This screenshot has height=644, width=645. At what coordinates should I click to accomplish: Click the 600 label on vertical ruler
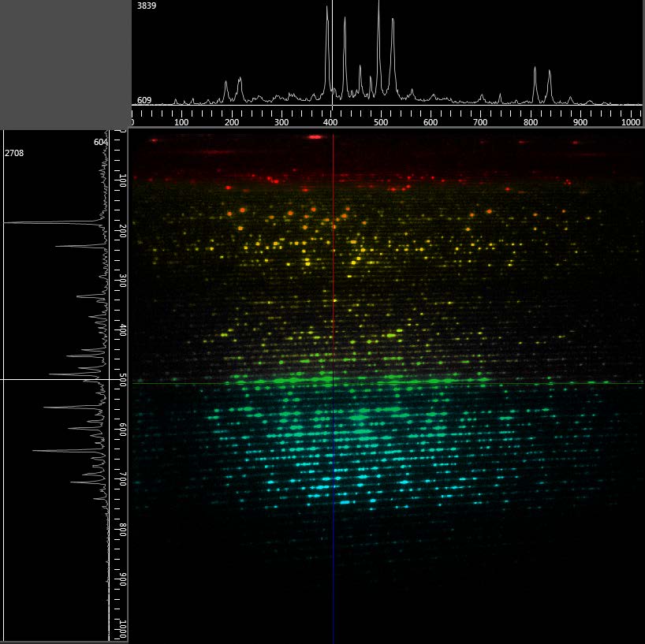[x=122, y=430]
